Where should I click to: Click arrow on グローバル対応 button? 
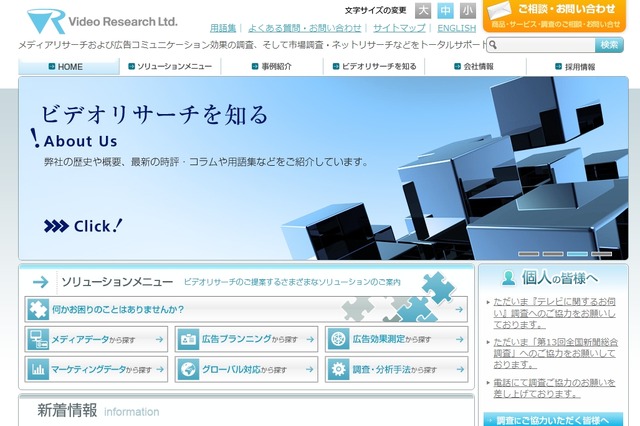pyautogui.click(x=309, y=369)
